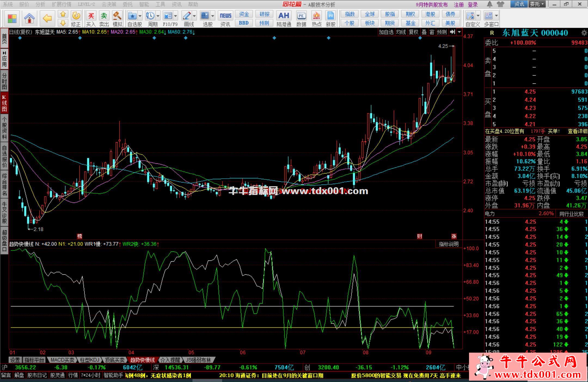
Task: Click the notification bell icon
Action: 489,4
